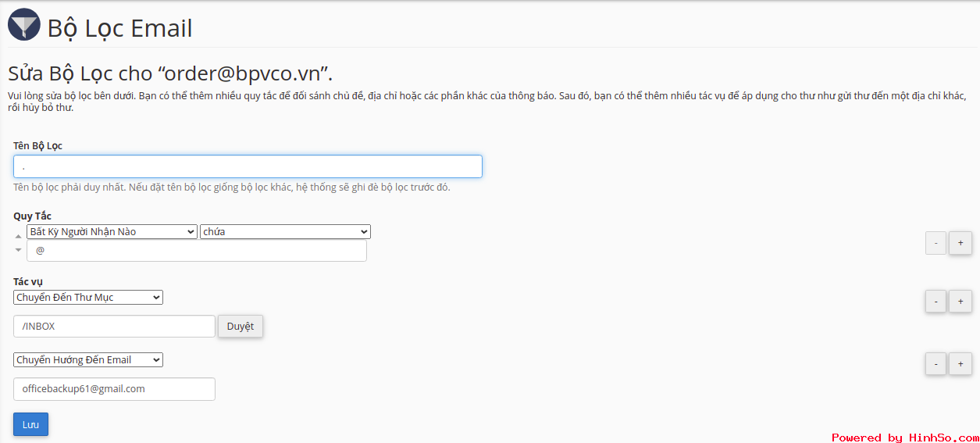The image size is (980, 443).
Task: Click the 'Duyệt' browse button
Action: pyautogui.click(x=241, y=327)
